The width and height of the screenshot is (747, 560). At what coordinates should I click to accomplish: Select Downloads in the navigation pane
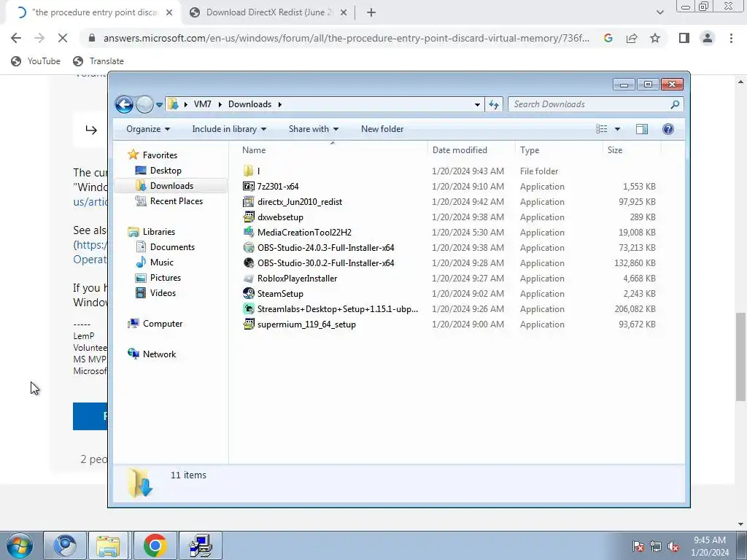pyautogui.click(x=171, y=186)
